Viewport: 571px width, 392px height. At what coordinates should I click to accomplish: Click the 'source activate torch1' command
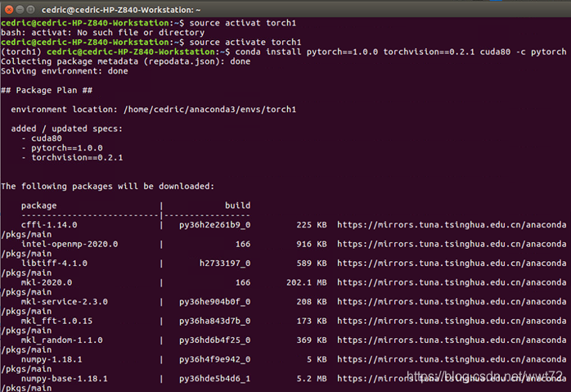point(245,43)
